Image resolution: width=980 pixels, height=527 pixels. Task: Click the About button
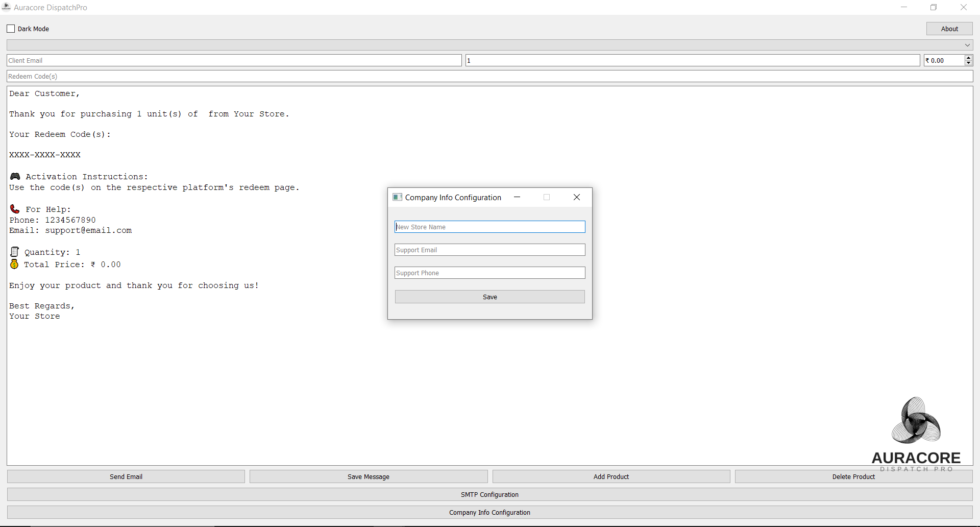(949, 29)
